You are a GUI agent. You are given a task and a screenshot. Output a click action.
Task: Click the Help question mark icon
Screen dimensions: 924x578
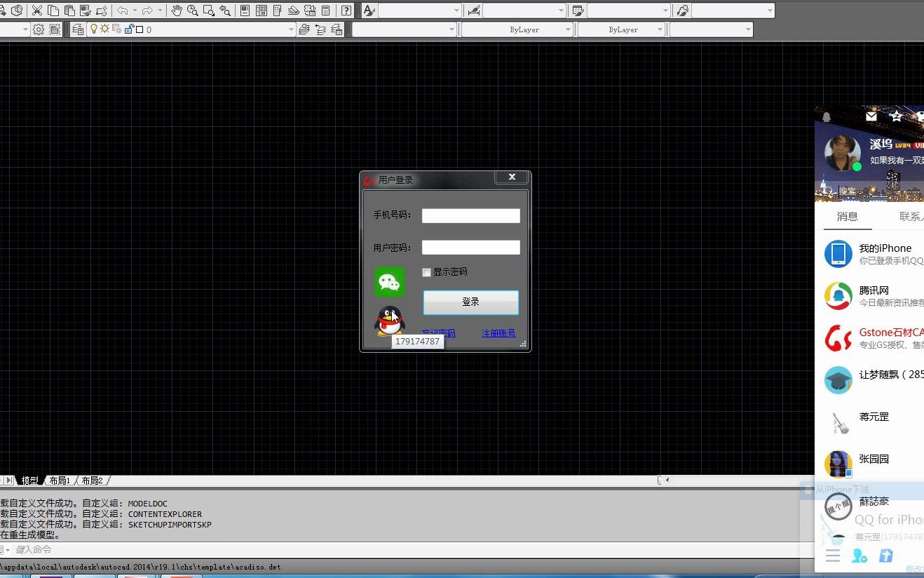(346, 11)
